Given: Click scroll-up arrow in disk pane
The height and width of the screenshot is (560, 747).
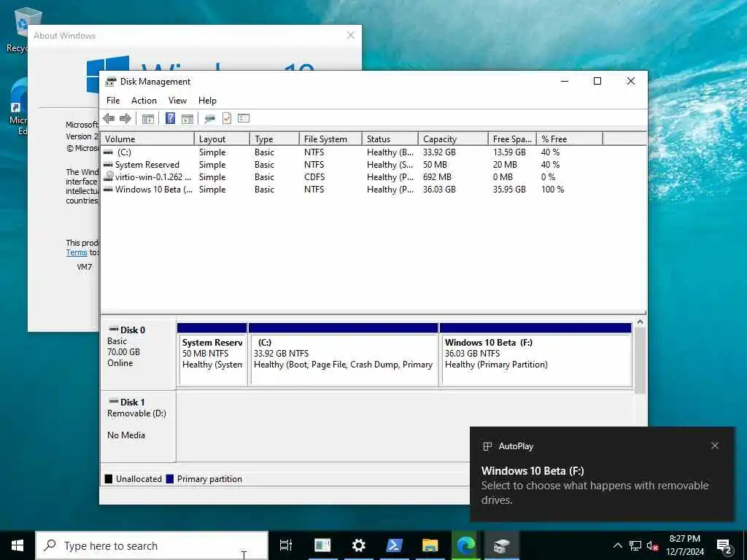Looking at the screenshot, I should [x=640, y=322].
